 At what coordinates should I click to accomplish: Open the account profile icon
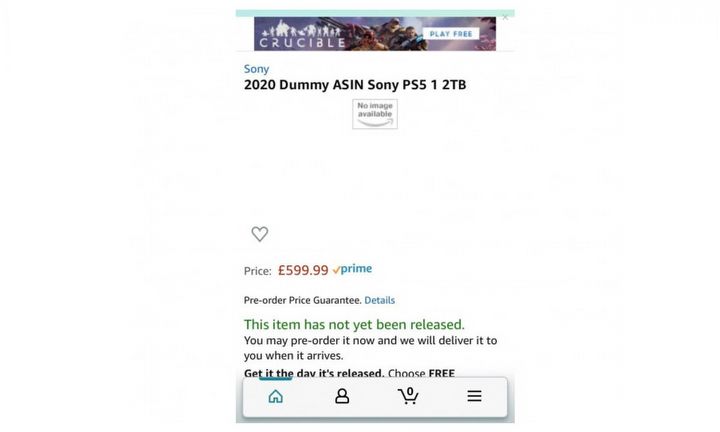point(342,396)
